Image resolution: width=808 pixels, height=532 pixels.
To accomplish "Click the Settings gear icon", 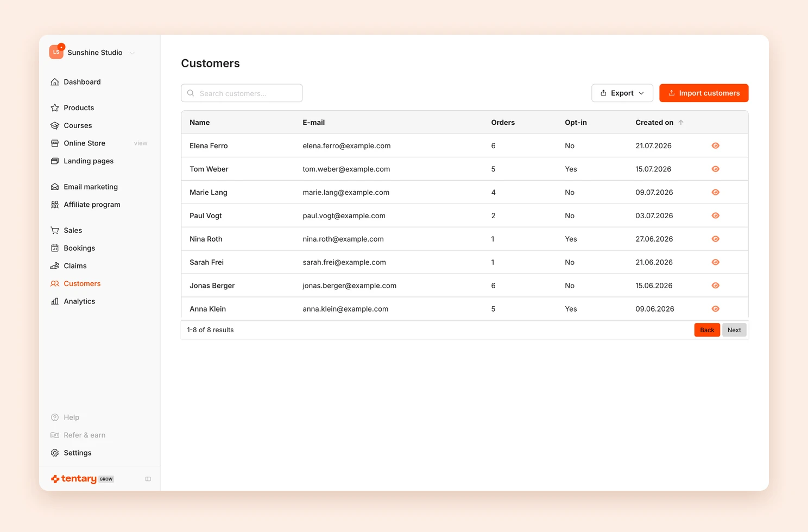I will pos(55,453).
